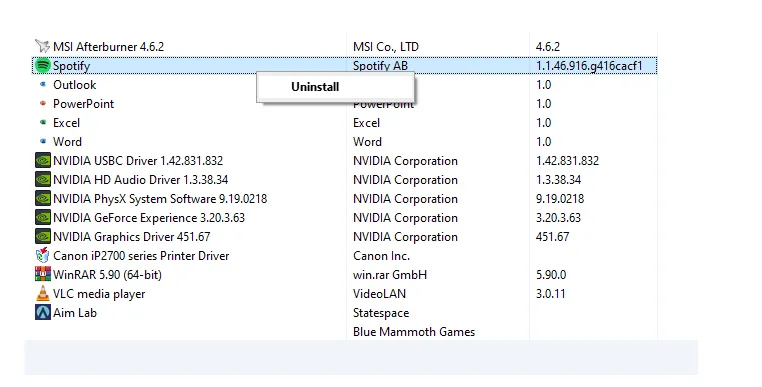Click the Excel publisher cell
Viewport: 762px width, 387px height.
pos(366,123)
